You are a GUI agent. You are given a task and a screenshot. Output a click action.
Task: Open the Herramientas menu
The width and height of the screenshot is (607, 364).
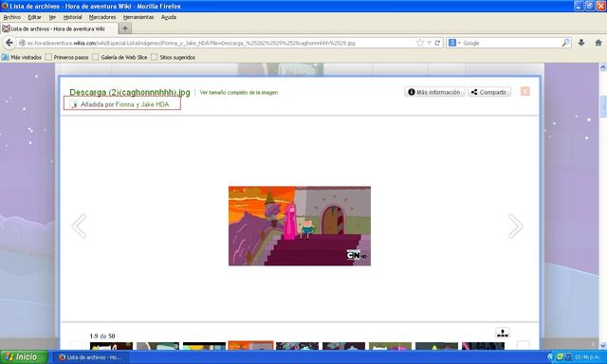point(138,17)
